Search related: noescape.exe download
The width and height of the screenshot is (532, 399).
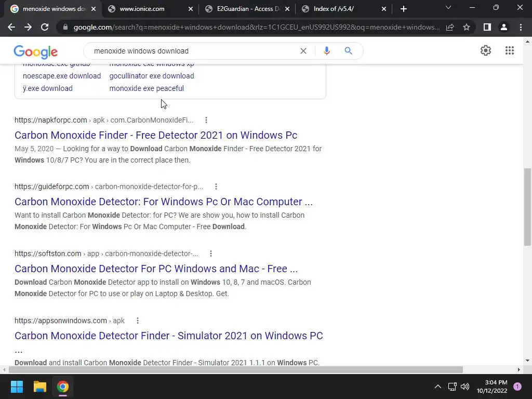coord(62,76)
